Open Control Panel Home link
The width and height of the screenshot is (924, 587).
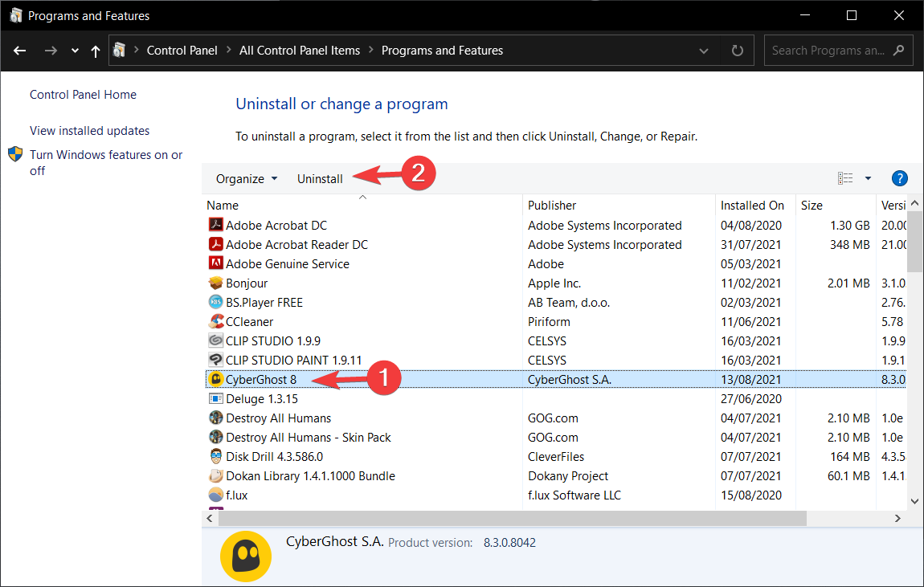pos(83,95)
